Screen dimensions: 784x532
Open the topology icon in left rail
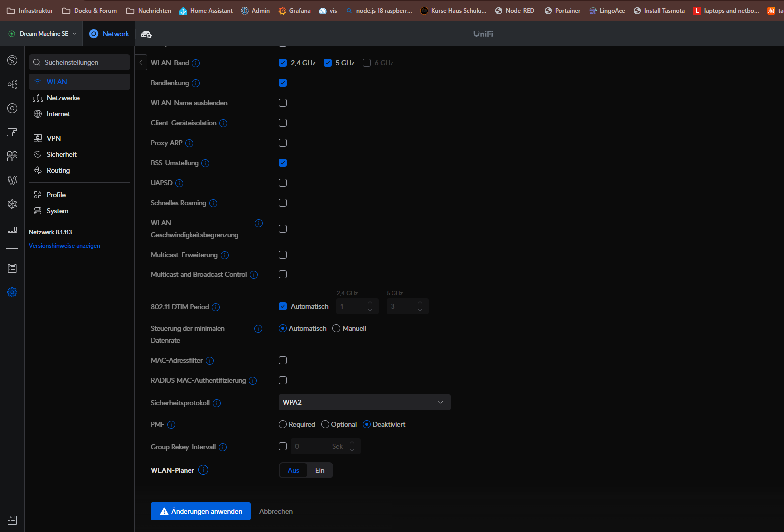coord(12,84)
